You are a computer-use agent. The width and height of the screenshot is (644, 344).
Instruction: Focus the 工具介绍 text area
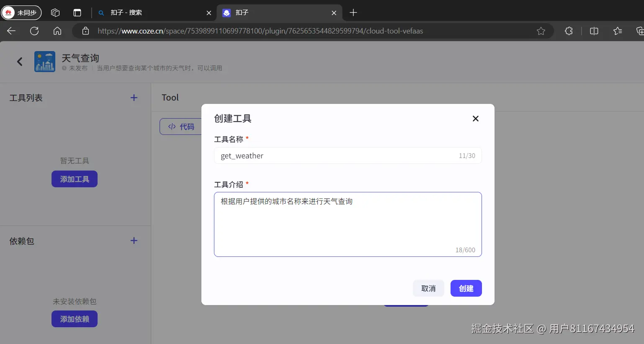[x=348, y=224]
